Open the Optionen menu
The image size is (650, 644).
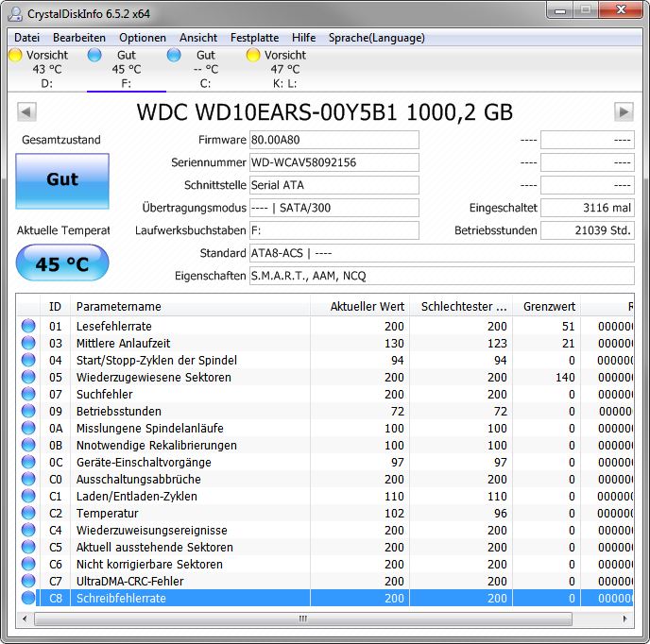pos(143,38)
